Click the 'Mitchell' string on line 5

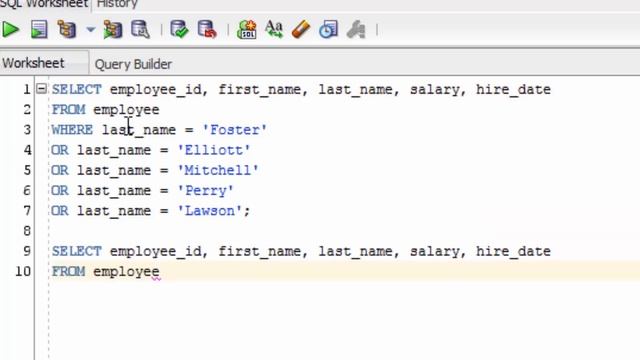point(218,170)
